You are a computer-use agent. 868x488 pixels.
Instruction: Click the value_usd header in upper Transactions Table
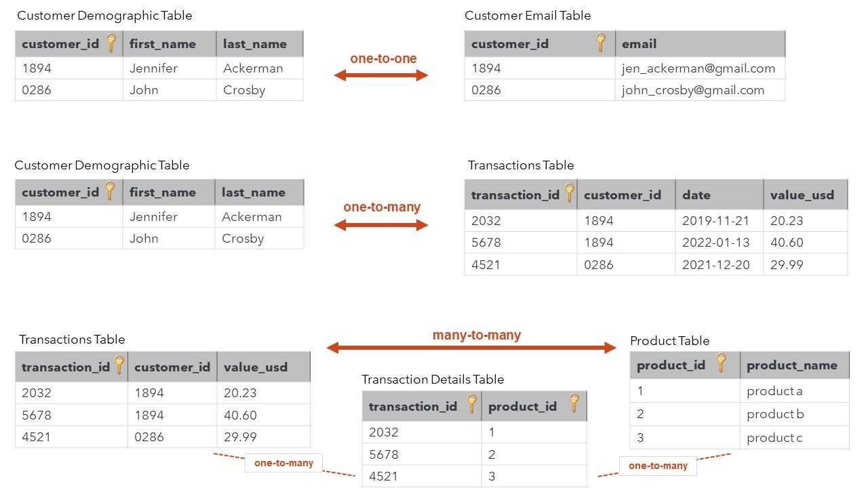point(806,195)
